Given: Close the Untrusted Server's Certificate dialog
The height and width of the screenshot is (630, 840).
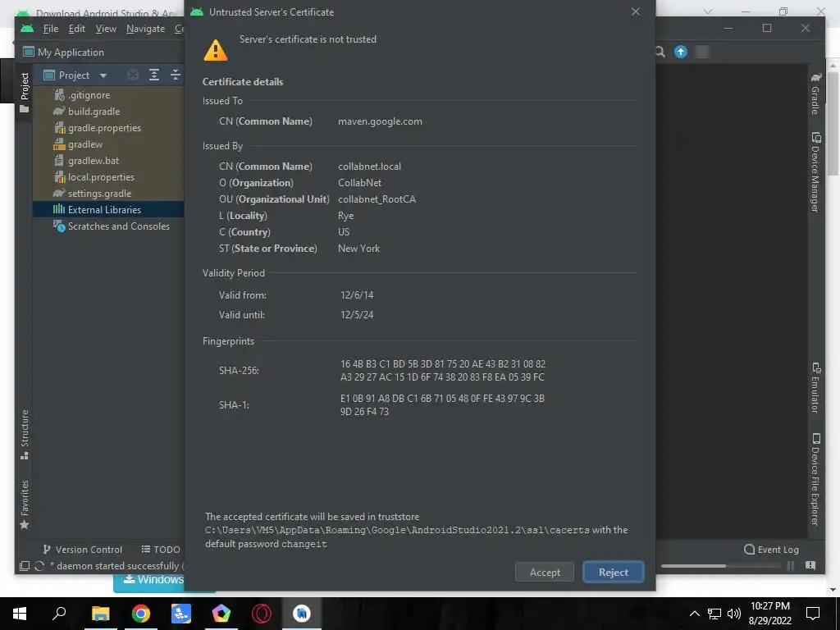Looking at the screenshot, I should click(x=636, y=11).
